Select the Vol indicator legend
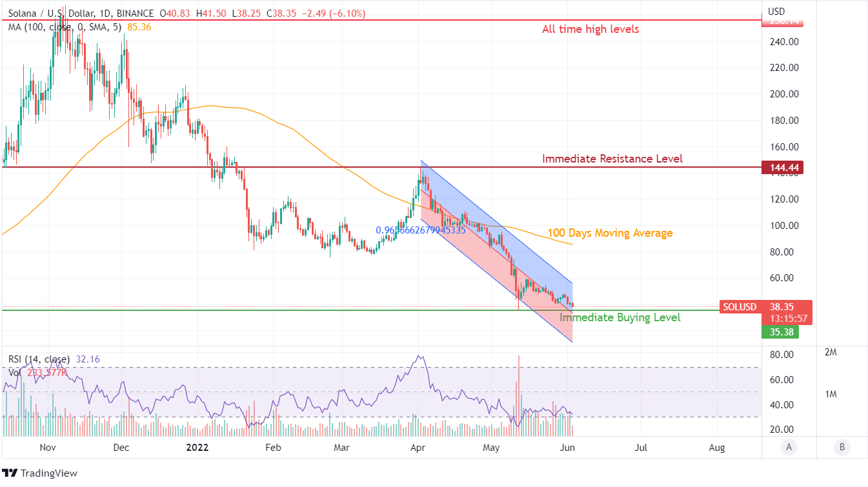Screen dimensions: 868x487 coord(15,372)
